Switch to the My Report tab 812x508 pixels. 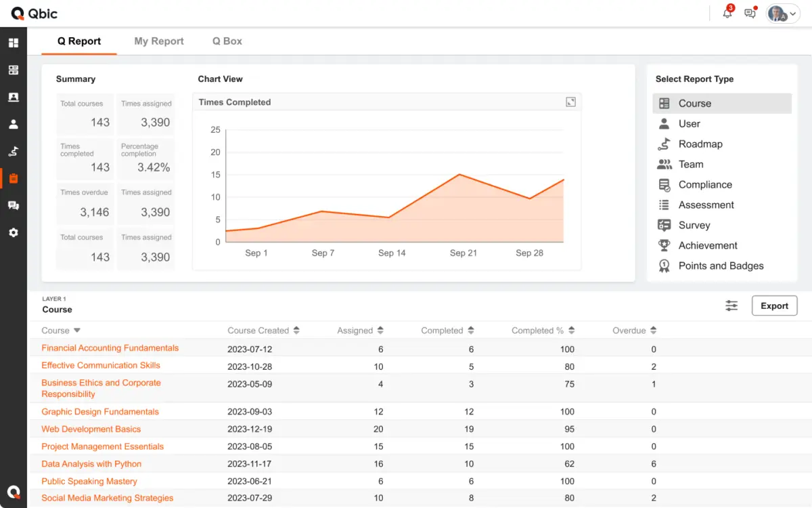[159, 41]
